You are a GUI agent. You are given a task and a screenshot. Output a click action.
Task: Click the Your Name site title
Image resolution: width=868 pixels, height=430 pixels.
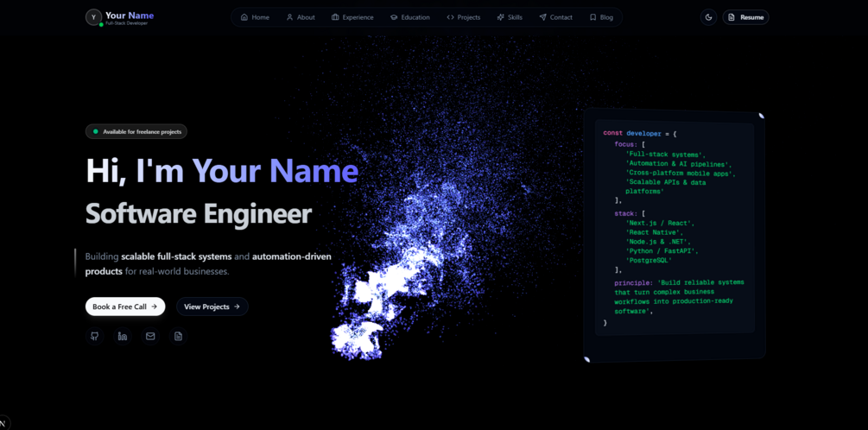click(130, 16)
